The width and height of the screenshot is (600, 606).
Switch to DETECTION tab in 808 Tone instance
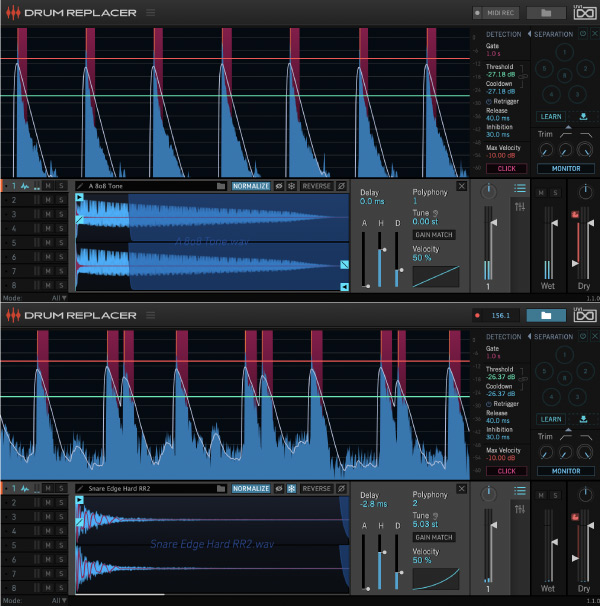pos(504,34)
